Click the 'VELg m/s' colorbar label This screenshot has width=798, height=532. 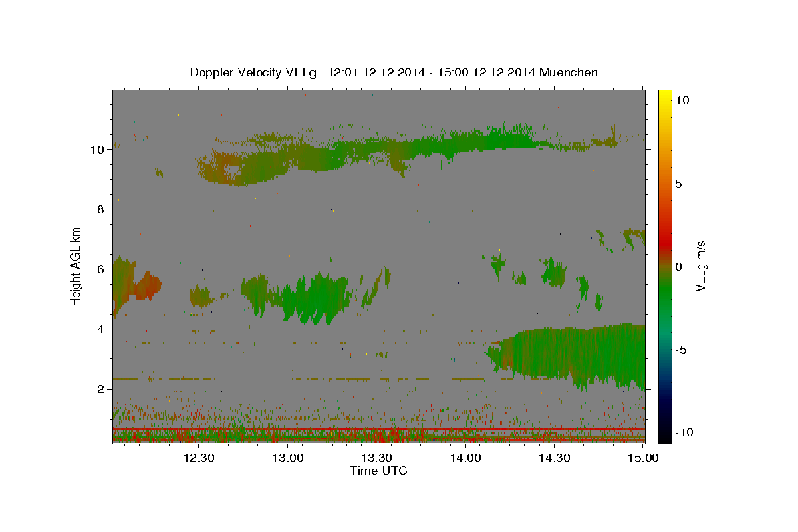coord(700,266)
